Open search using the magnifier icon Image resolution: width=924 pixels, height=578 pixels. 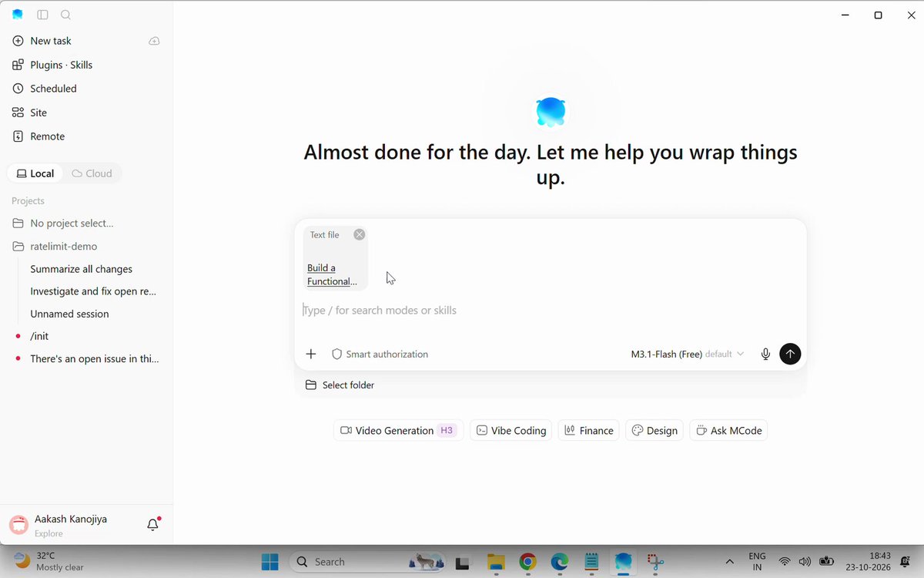65,15
